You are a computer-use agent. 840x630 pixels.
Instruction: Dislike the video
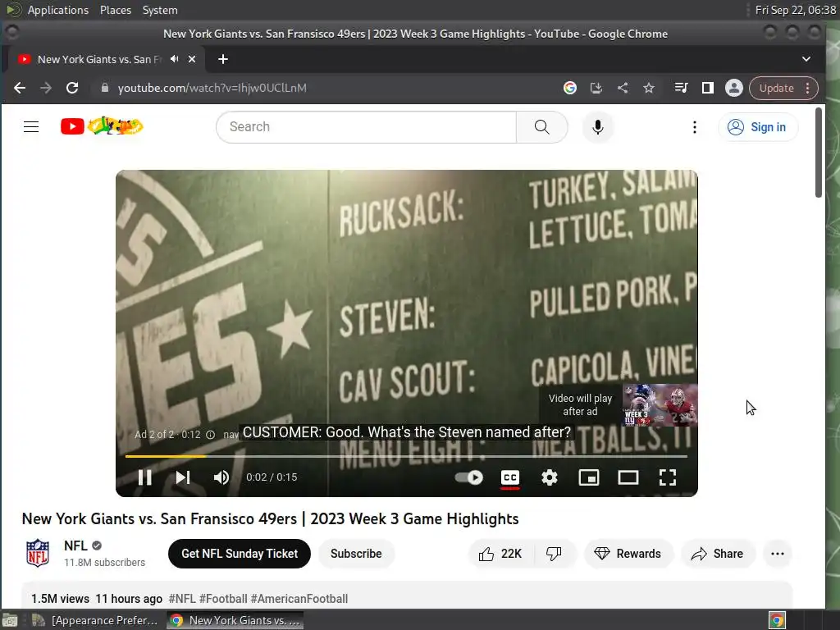(x=554, y=554)
